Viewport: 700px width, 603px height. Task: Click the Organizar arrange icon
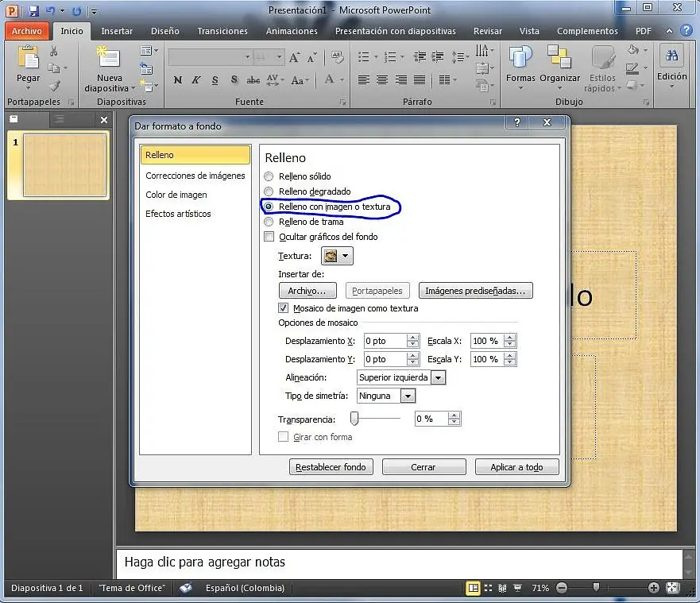click(x=559, y=59)
